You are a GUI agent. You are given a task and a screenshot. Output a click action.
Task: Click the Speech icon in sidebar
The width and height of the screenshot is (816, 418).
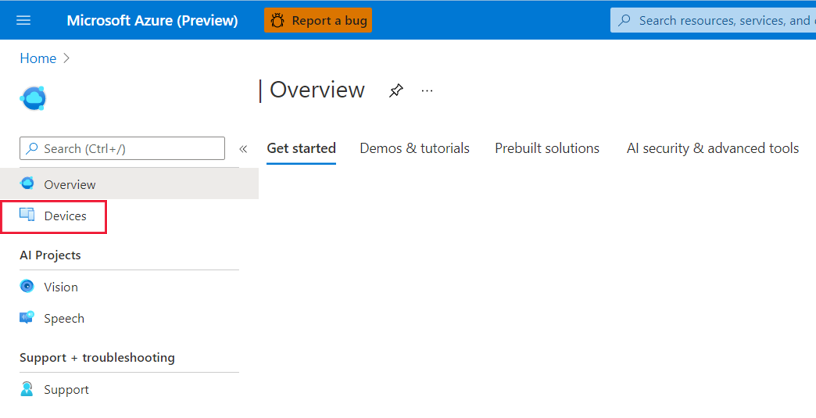point(27,317)
